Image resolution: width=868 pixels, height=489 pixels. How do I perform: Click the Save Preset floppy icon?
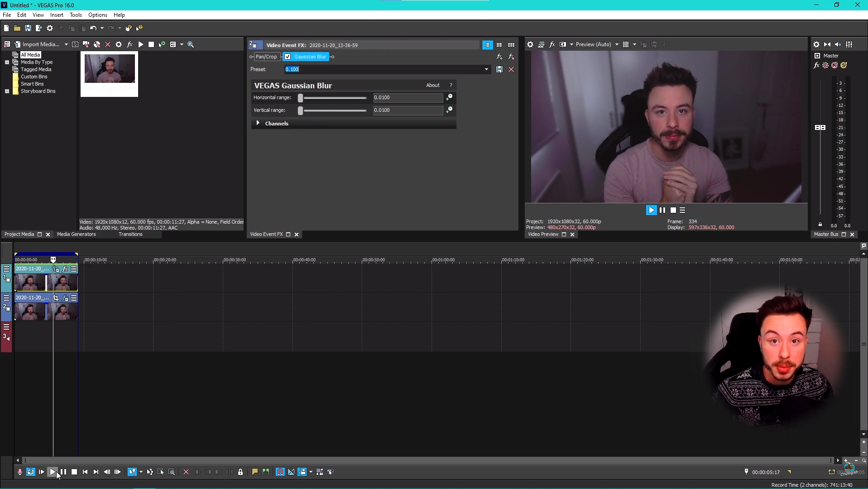click(499, 69)
